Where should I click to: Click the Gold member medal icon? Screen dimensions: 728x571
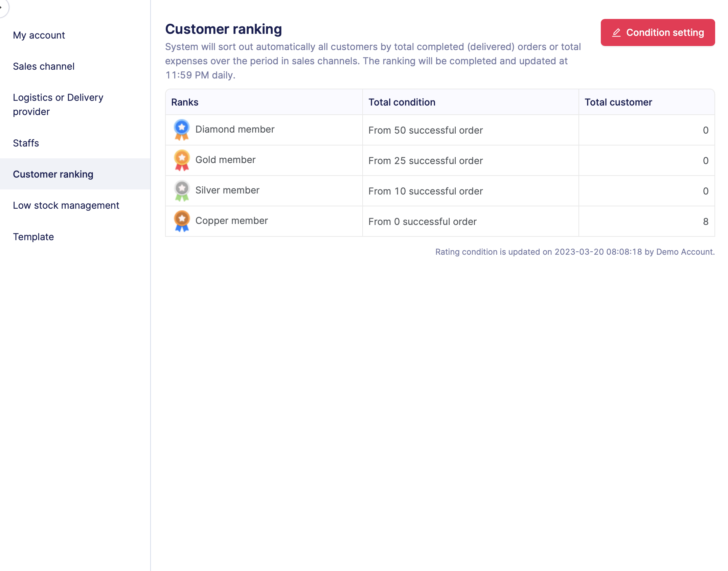pyautogui.click(x=182, y=160)
